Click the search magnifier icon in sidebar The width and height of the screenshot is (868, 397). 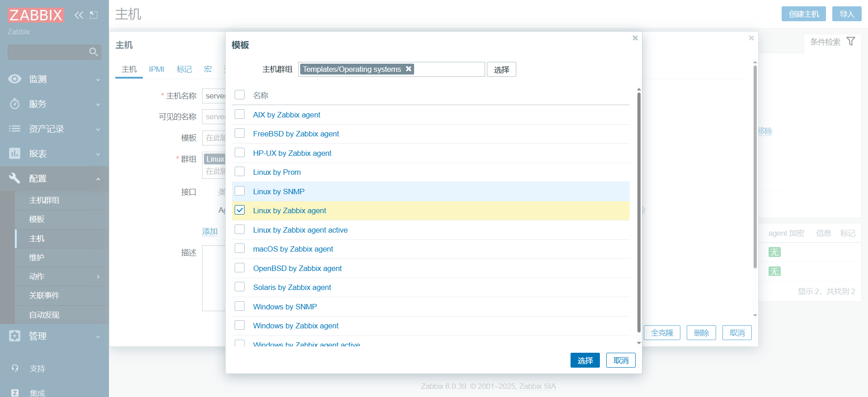tap(94, 52)
